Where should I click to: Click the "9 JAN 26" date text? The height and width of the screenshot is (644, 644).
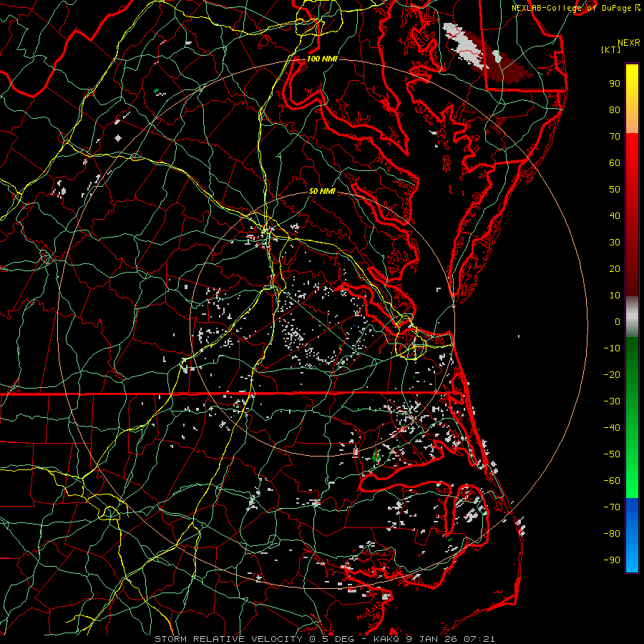[x=431, y=639]
